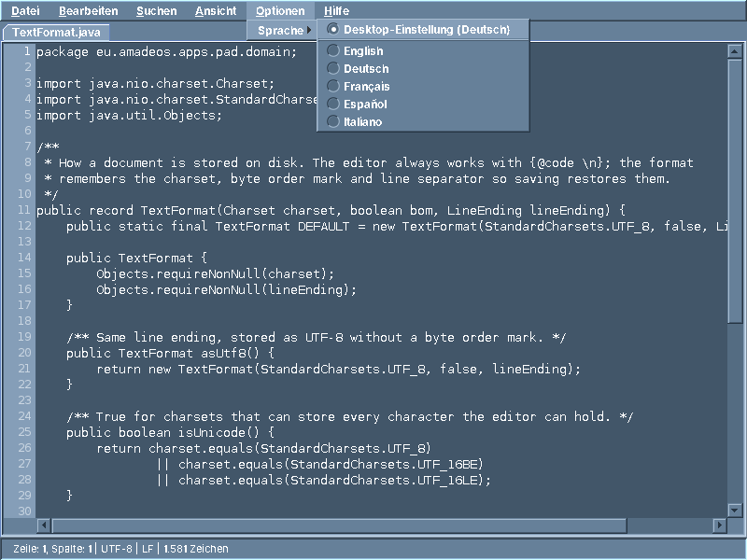Viewport: 747px width, 560px height.
Task: Click 'Zeile: 1, Spalte: 1' in status bar
Action: 52,549
